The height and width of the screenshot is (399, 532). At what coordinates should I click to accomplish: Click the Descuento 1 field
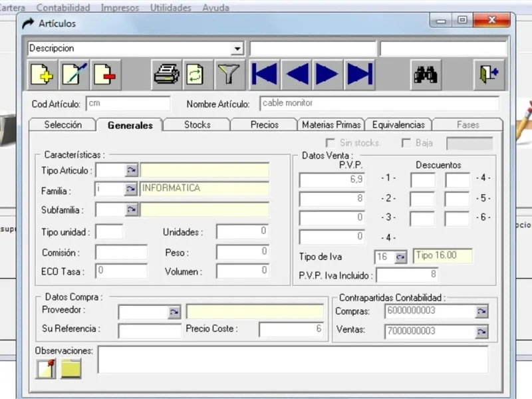[423, 180]
